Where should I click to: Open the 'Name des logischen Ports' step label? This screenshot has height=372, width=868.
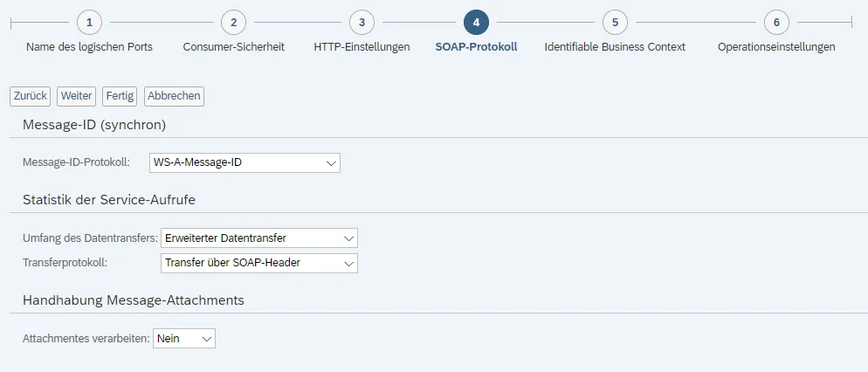coord(89,47)
